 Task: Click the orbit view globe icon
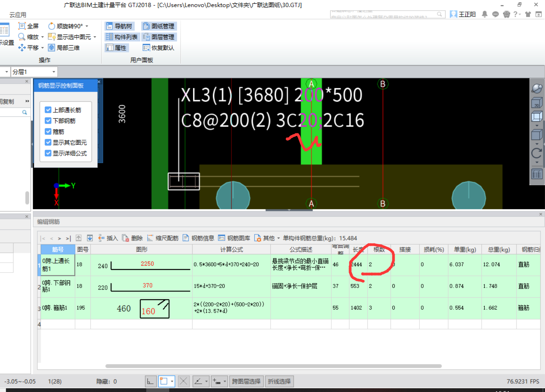pos(537,89)
